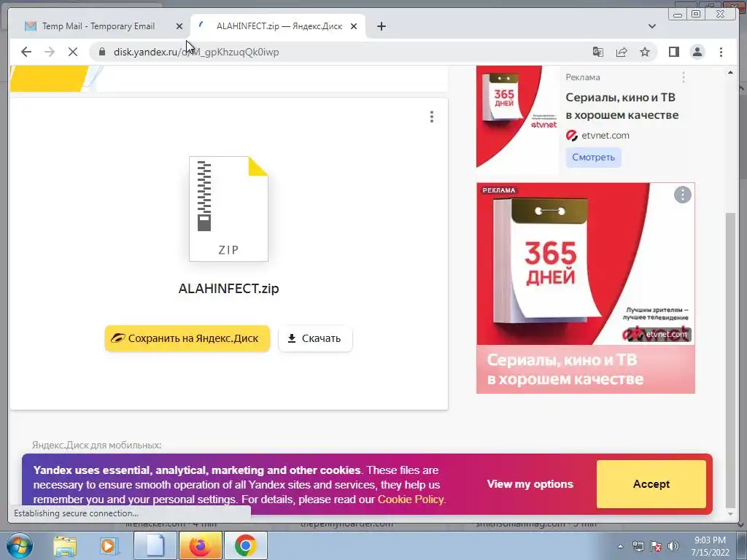Open large banner ad's options circle

pos(682,194)
